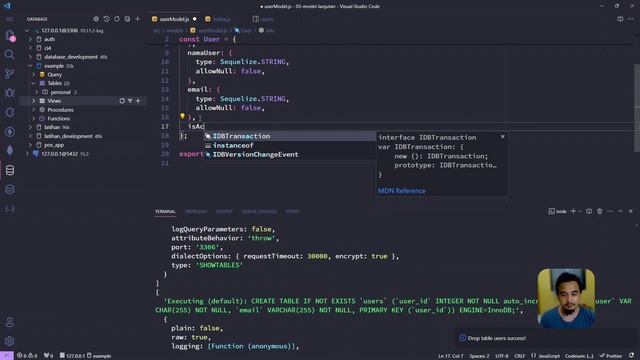This screenshot has height=360, width=640.
Task: Choose IDBVersionChangeEvent from the suggestions
Action: point(290,154)
